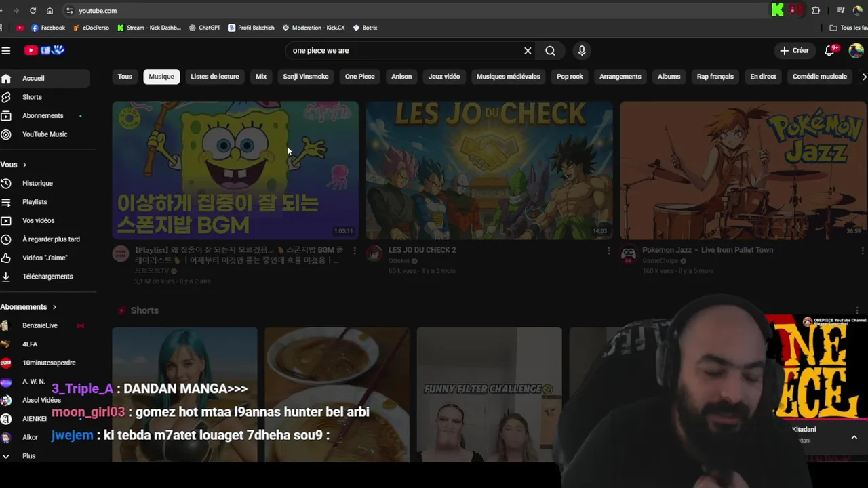Open the Facebook bookmark

coord(48,28)
